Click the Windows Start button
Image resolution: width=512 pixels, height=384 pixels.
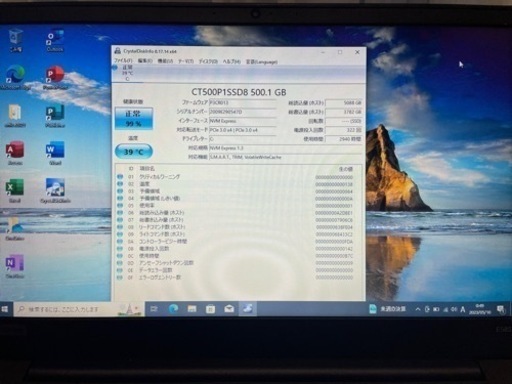pyautogui.click(x=5, y=309)
